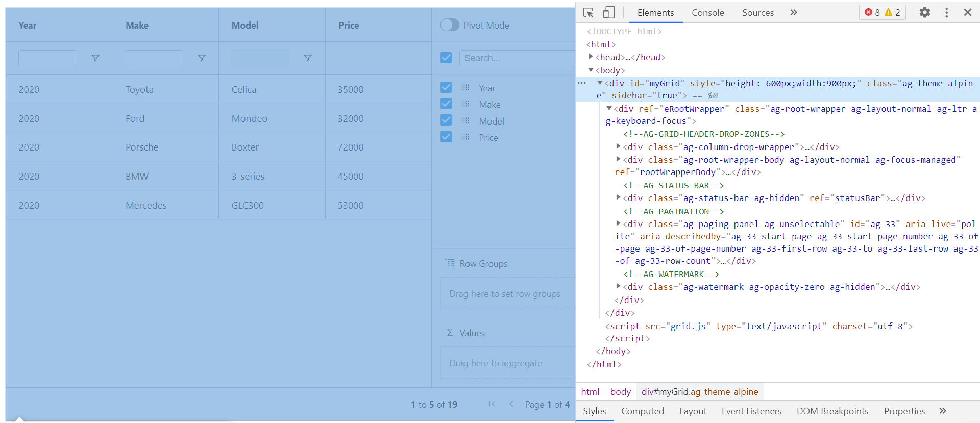This screenshot has width=980, height=423.
Task: Select the Mondeo cell
Action: pos(250,118)
